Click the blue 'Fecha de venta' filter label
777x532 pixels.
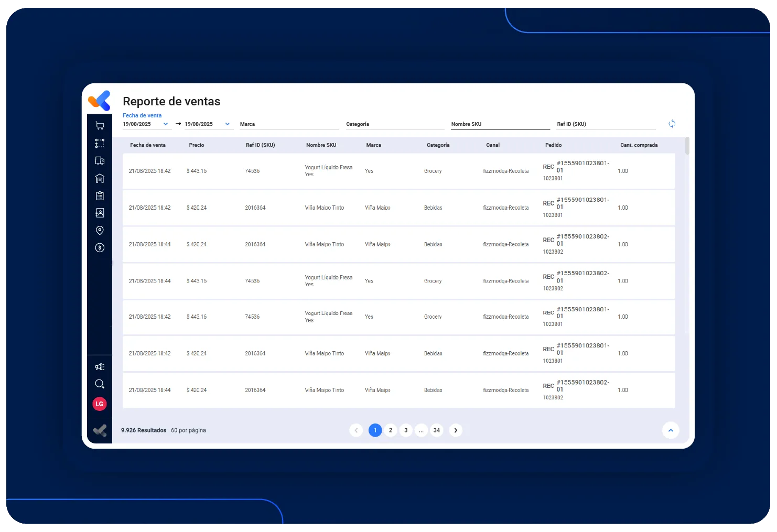click(x=142, y=115)
